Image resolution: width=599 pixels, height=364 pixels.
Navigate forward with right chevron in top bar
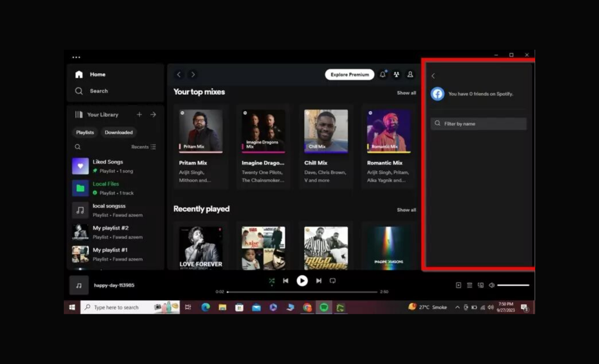(193, 74)
